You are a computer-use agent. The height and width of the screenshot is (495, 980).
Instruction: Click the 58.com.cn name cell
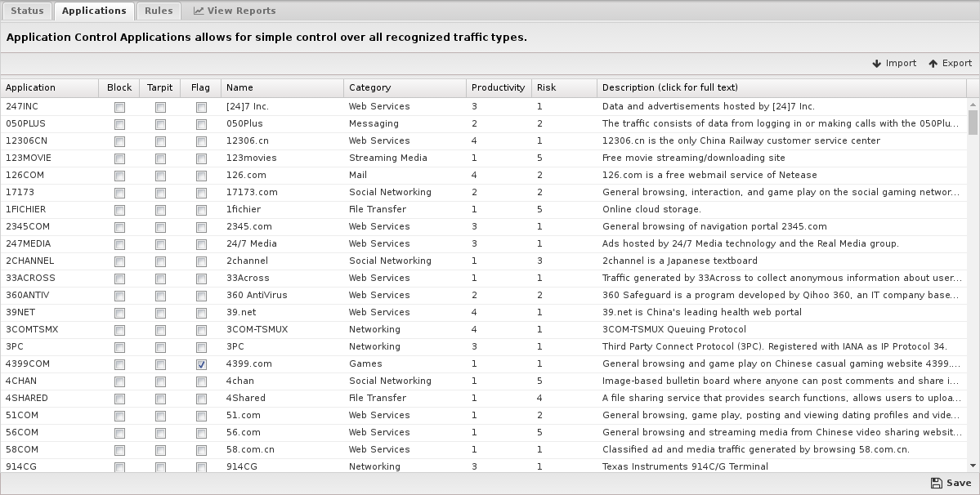coord(282,449)
